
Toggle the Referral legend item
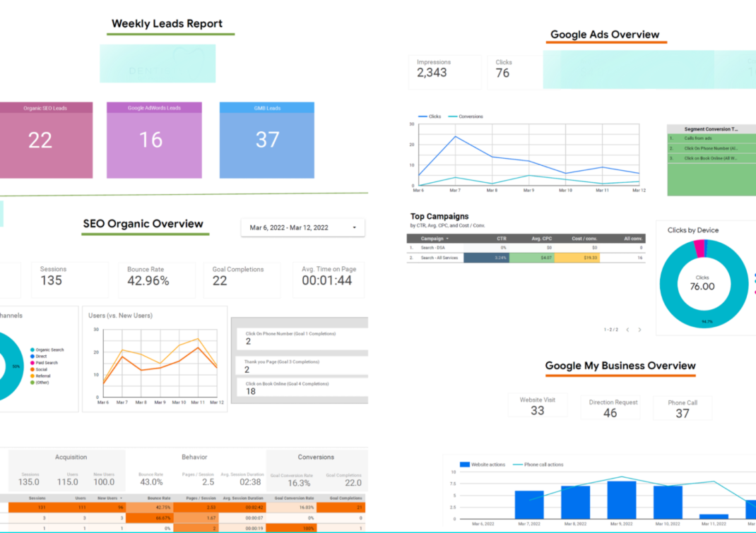coord(40,376)
